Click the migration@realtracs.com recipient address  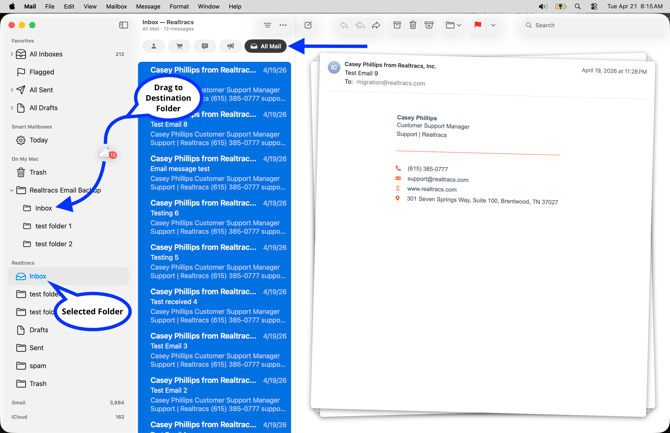tap(391, 83)
